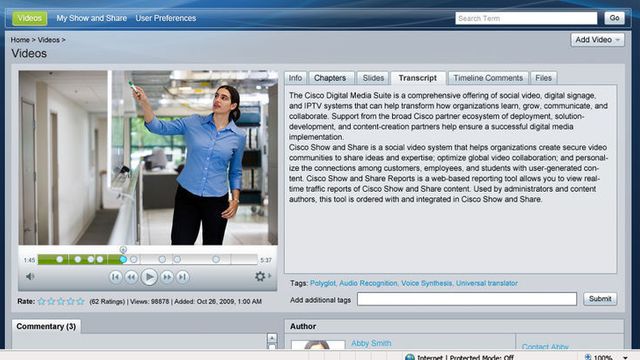Jump to the second timeline marker
Viewport: 640px width, 360px height.
[x=78, y=259]
